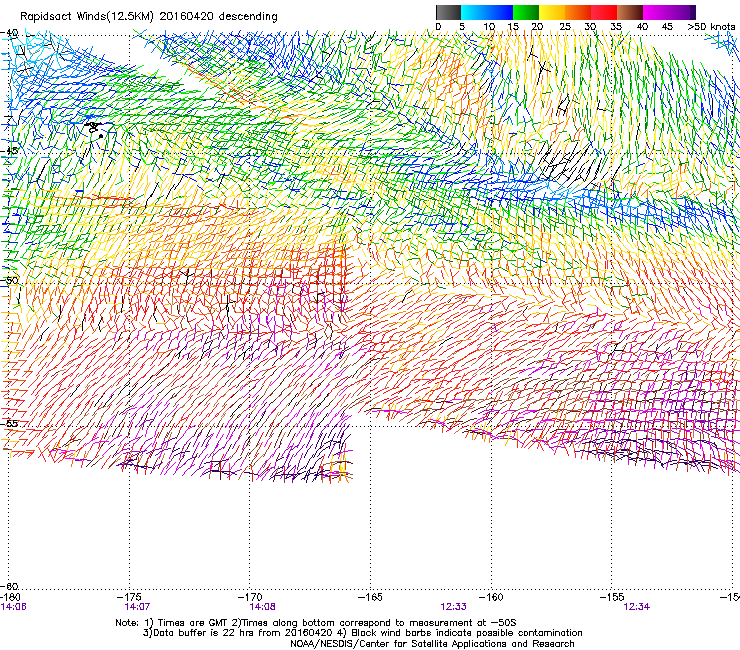Screen dimensions: 740x650
Task: Click the purple 45-50 knots legend swatch
Action: (682, 12)
